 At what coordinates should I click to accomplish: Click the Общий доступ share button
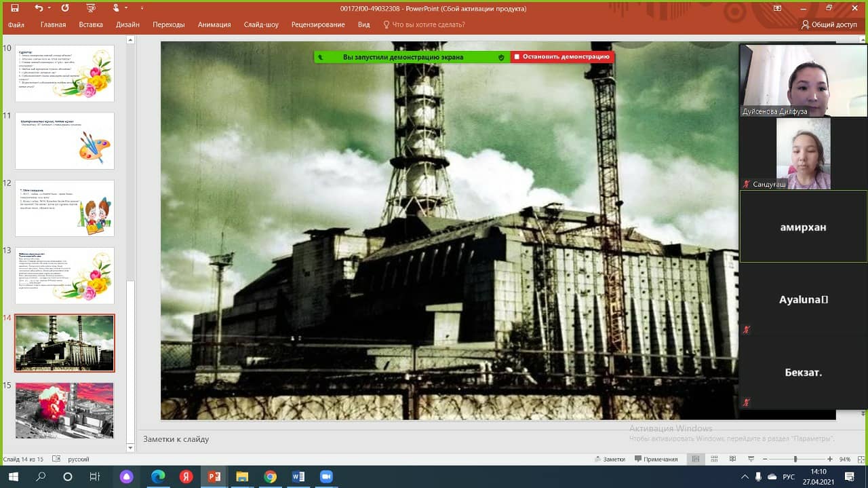[x=829, y=24]
